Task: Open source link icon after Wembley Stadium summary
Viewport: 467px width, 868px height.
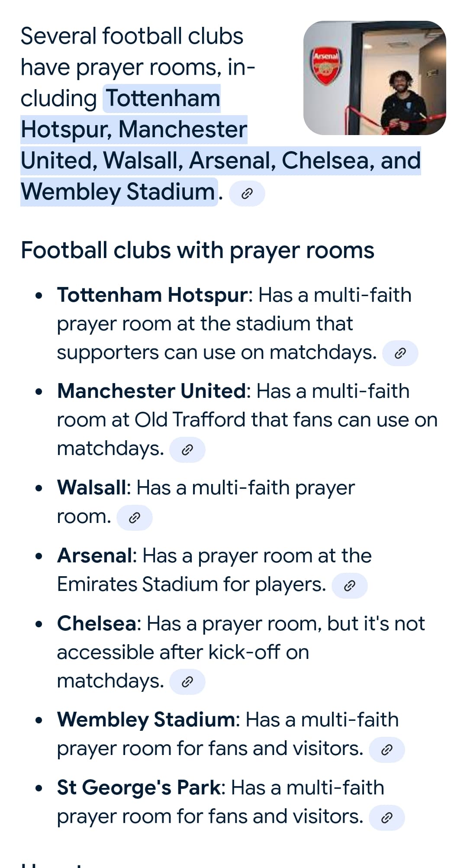Action: click(247, 194)
